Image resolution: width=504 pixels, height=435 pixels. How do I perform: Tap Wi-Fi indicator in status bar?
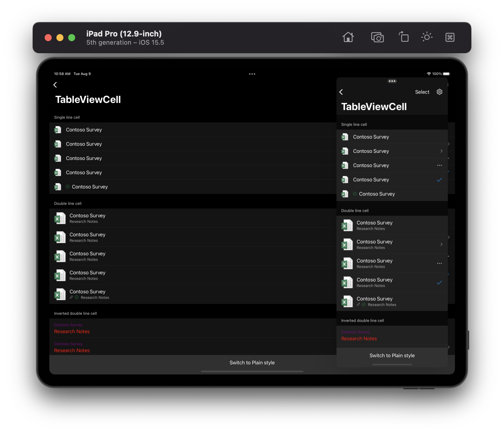pyautogui.click(x=429, y=74)
